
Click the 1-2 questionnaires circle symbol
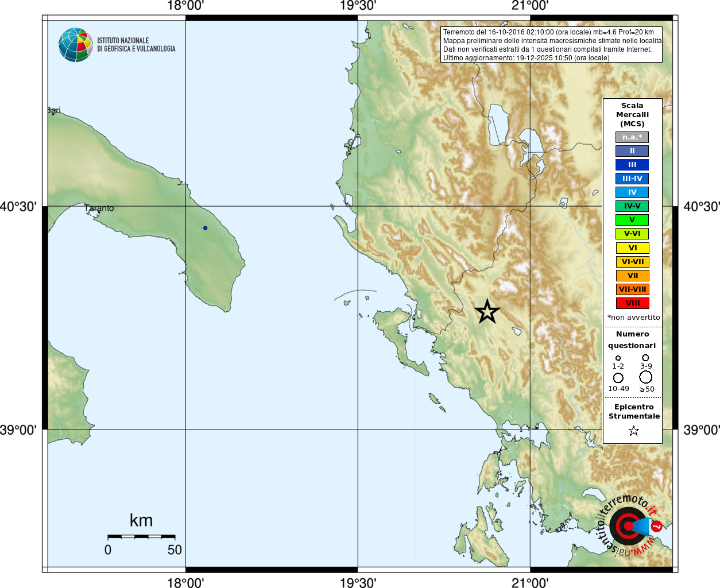pos(618,358)
